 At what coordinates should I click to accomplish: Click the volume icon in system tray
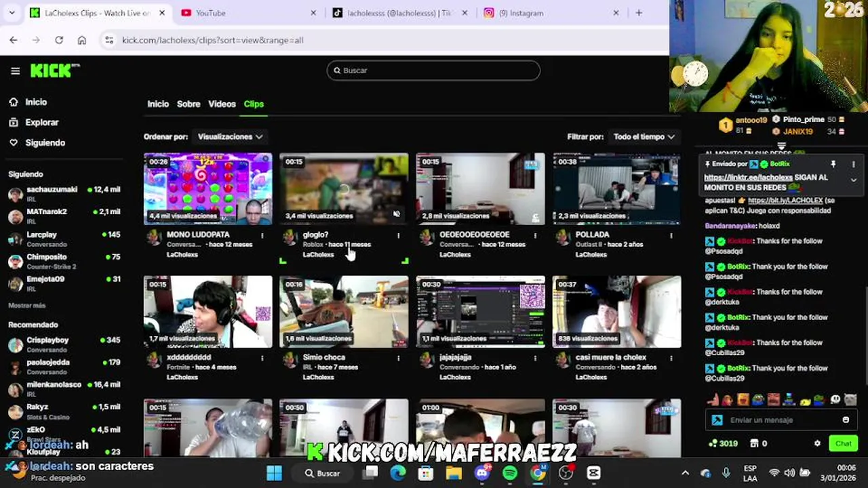pos(789,473)
